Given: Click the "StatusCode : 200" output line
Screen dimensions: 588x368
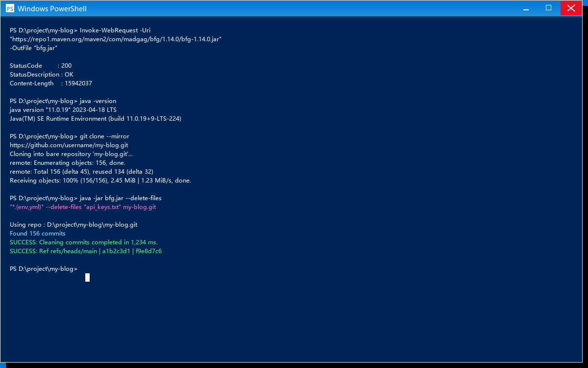Looking at the screenshot, I should 41,66.
